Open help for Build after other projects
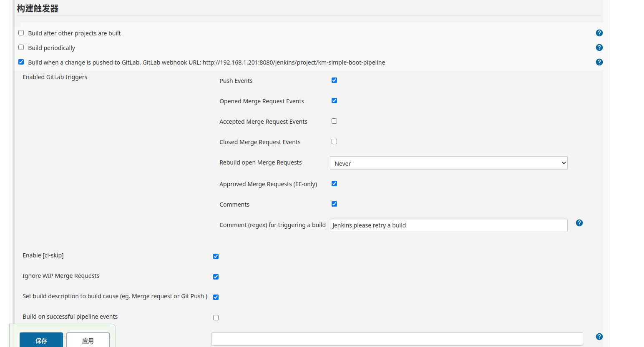This screenshot has height=347, width=644. [599, 33]
